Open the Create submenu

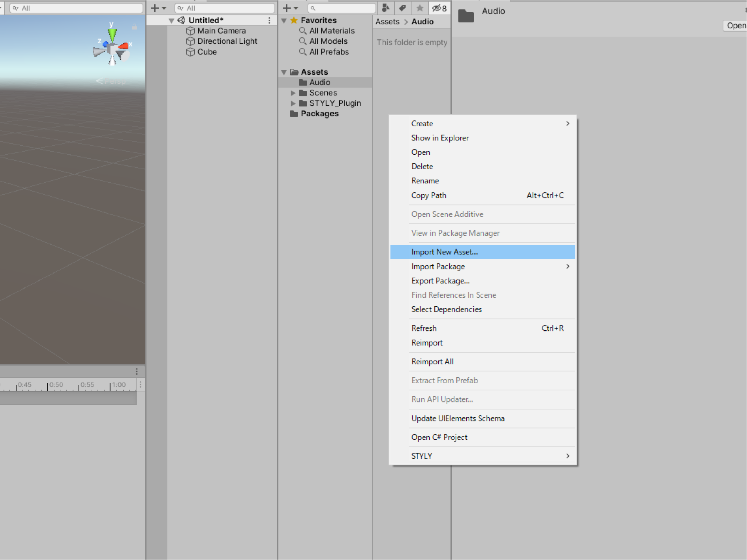pyautogui.click(x=483, y=123)
